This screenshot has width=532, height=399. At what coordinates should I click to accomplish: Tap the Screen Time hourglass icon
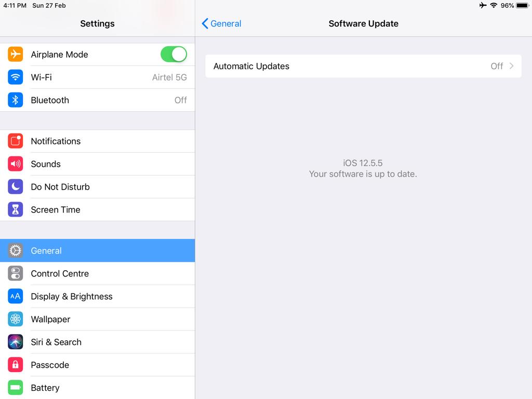pyautogui.click(x=15, y=210)
